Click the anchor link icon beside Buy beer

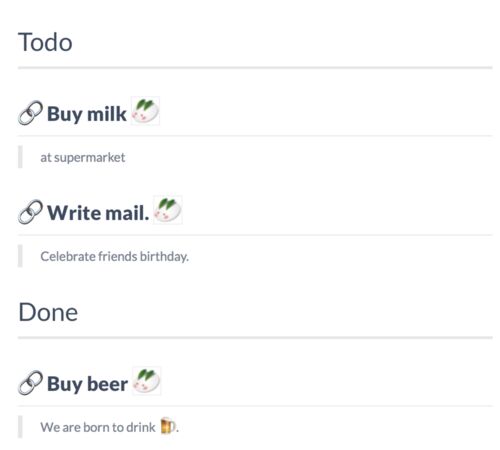point(30,383)
